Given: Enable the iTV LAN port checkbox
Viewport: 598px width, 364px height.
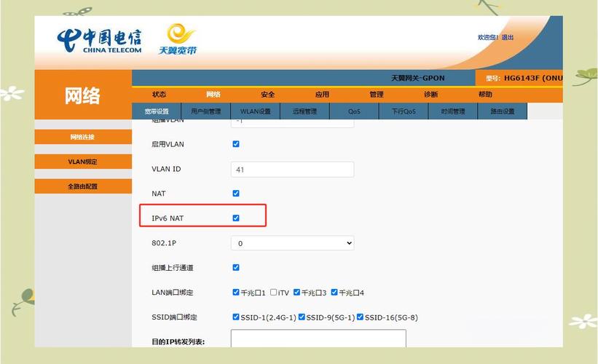Looking at the screenshot, I should pyautogui.click(x=273, y=292).
